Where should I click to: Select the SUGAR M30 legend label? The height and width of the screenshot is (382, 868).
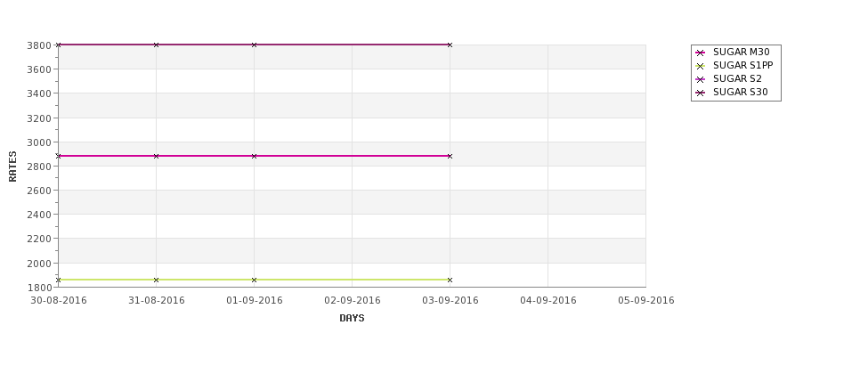pos(742,52)
